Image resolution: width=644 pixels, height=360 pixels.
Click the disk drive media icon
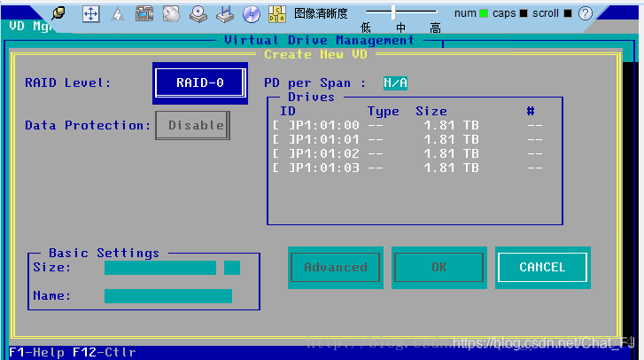(x=198, y=14)
